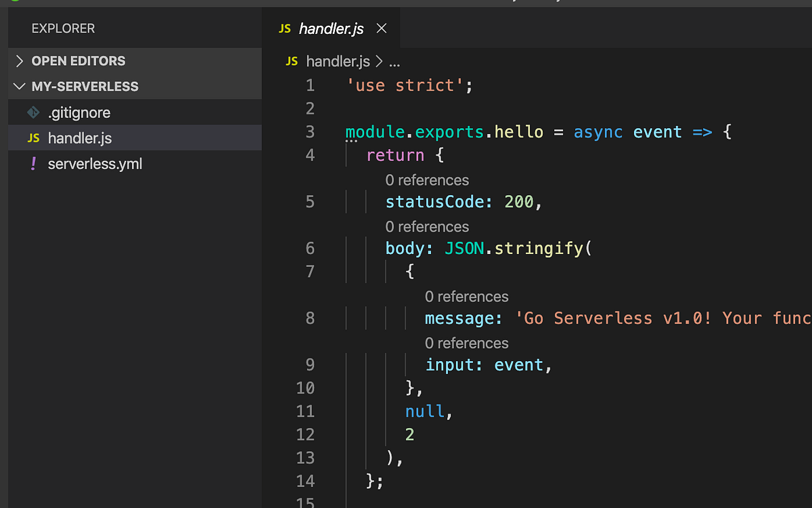Image resolution: width=812 pixels, height=508 pixels.
Task: Collapse the OPEN EDITORS section
Action: pyautogui.click(x=18, y=60)
